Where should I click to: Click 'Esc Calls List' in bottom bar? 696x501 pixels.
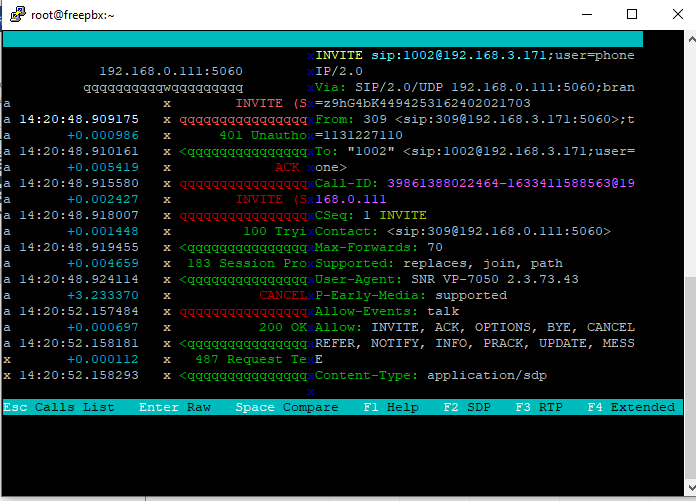(x=59, y=407)
